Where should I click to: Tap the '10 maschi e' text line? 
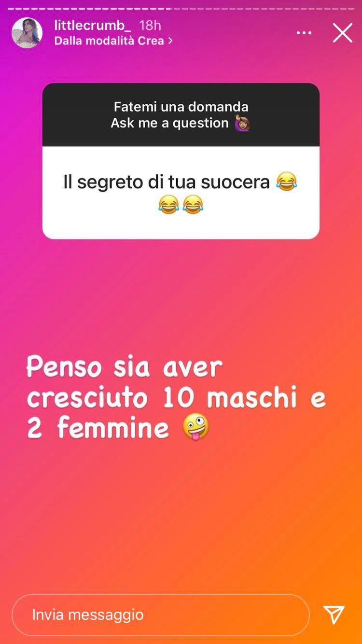click(x=244, y=398)
